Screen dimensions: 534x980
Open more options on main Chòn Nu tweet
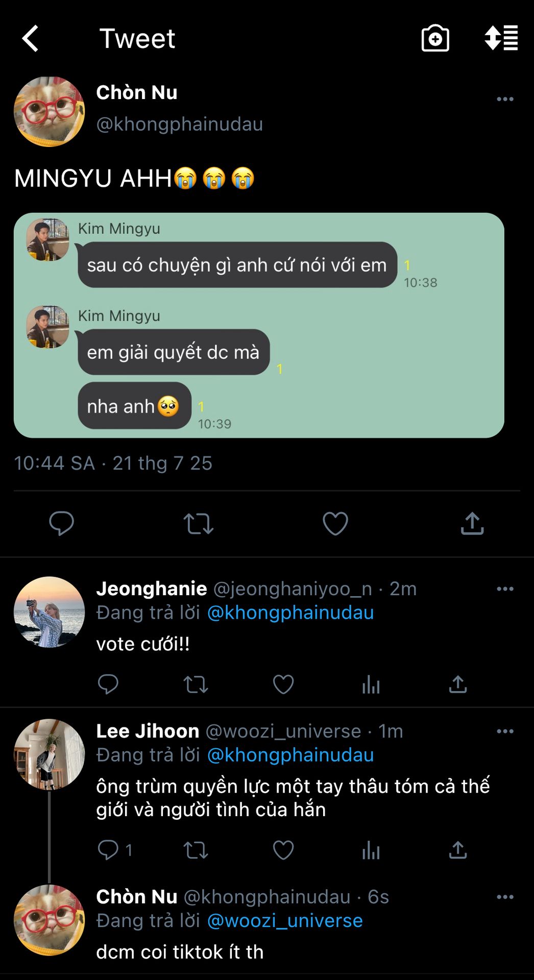pos(505,99)
